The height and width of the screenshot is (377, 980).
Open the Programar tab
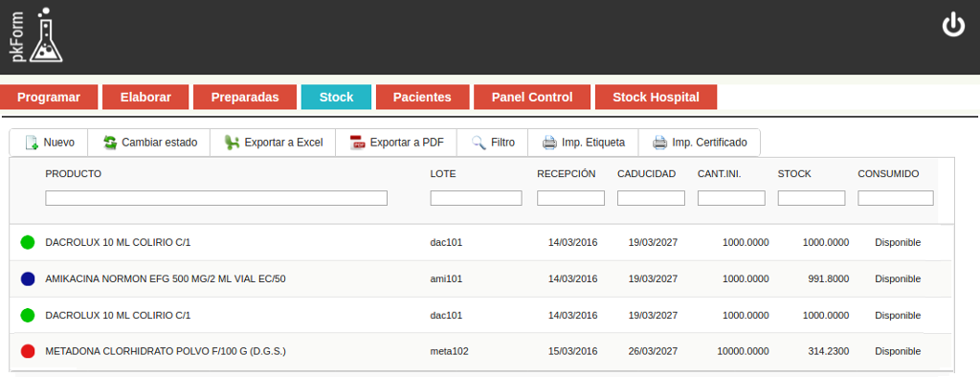pyautogui.click(x=49, y=97)
